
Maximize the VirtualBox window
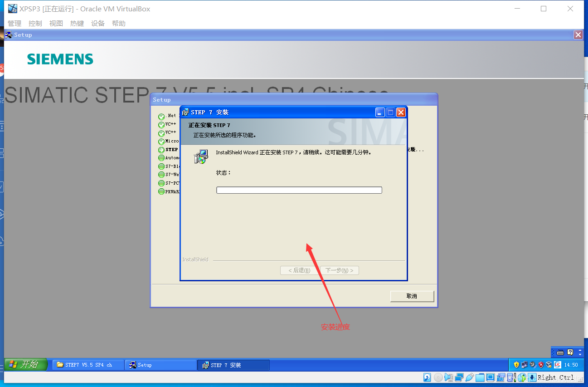(544, 9)
